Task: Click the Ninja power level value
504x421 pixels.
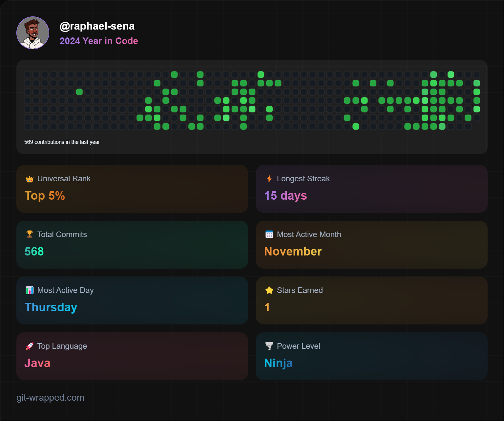Action: (x=278, y=363)
